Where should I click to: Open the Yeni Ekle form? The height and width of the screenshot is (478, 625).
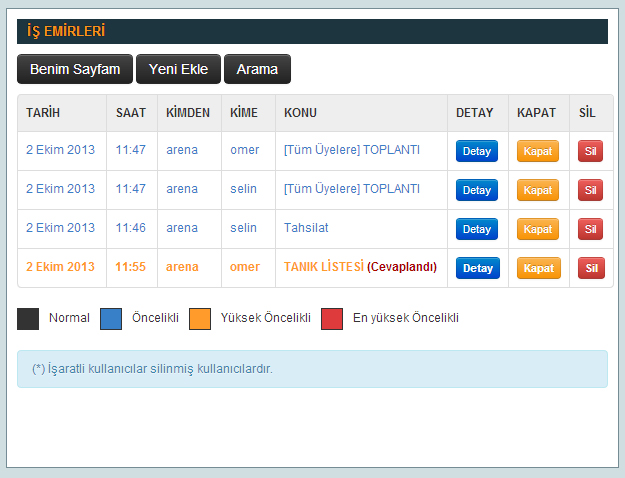pos(178,69)
